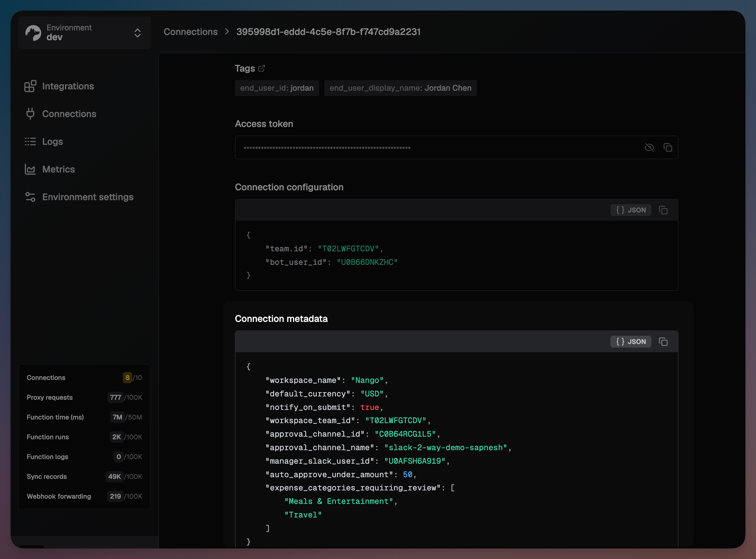Screen dimensions: 756x559
Task: Click the Metrics chart icon
Action: tap(30, 169)
